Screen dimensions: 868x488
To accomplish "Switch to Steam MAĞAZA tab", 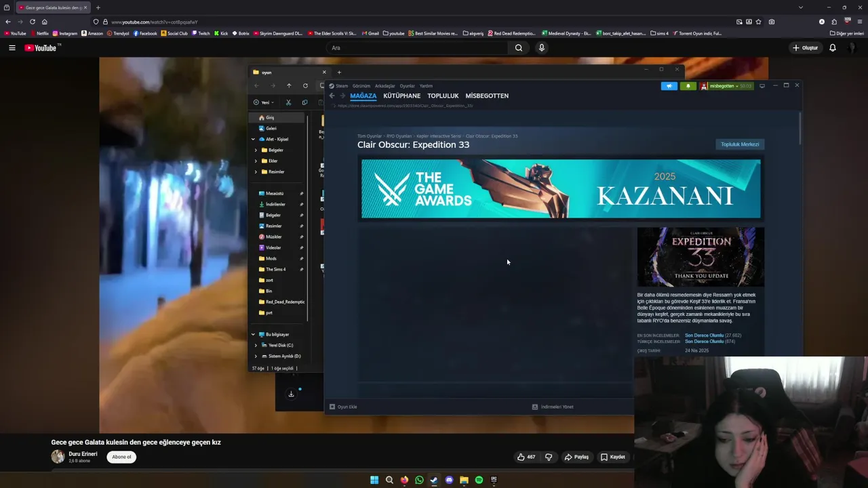I will (363, 96).
